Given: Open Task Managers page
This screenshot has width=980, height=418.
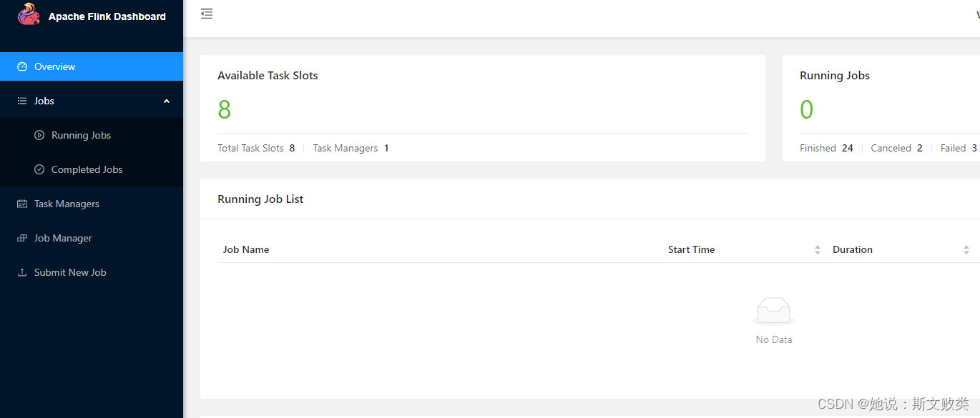Looking at the screenshot, I should point(67,204).
